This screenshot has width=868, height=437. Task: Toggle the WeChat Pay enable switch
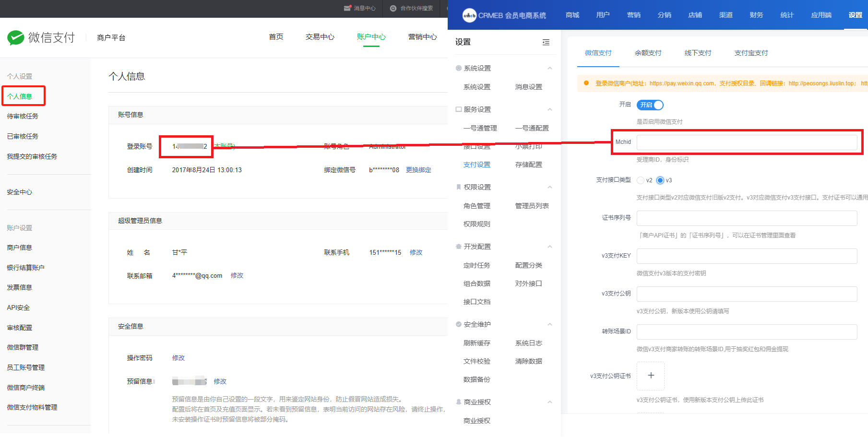[650, 105]
